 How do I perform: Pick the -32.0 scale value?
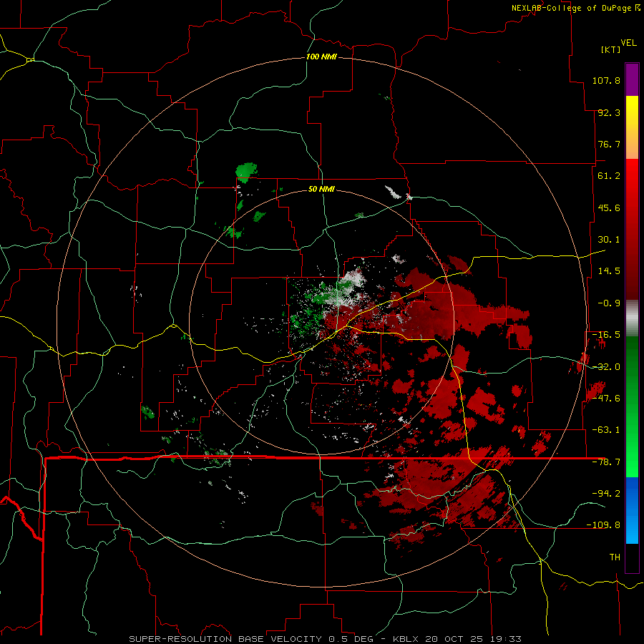pos(606,367)
